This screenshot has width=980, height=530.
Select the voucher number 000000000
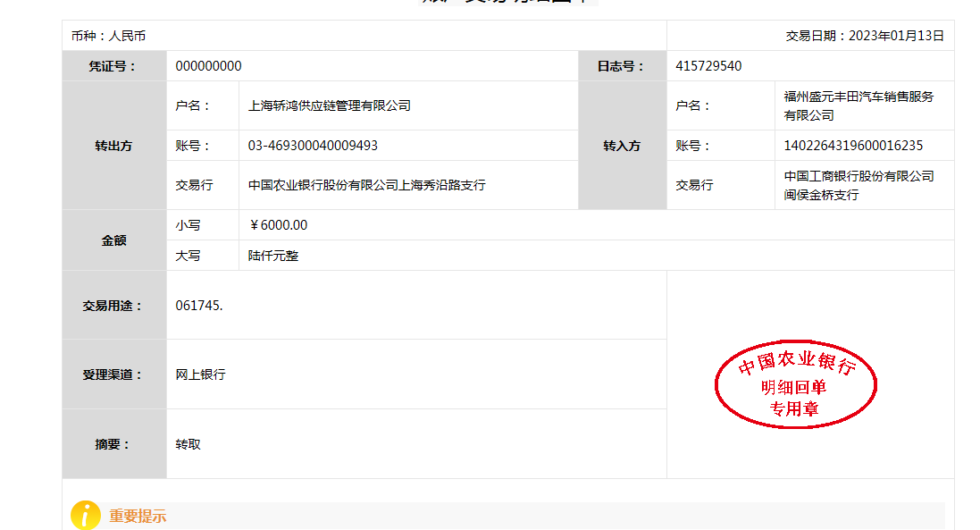208,66
